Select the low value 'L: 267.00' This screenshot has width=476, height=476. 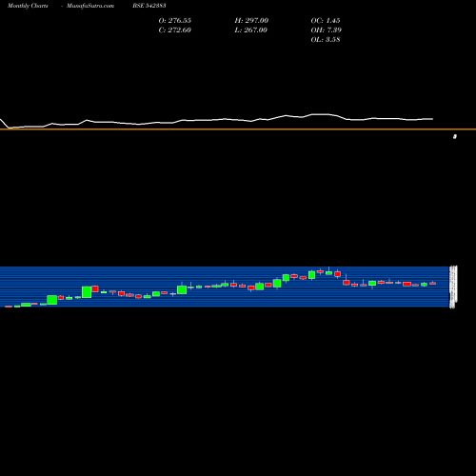click(x=251, y=30)
